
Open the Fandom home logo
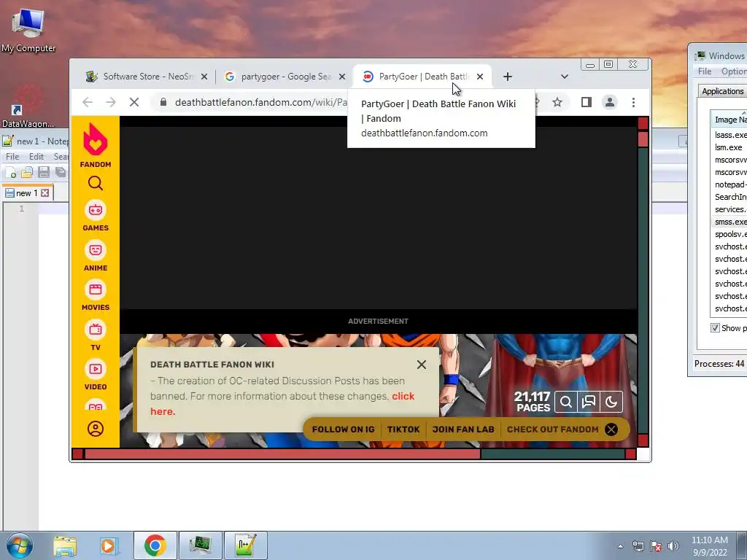pos(96,145)
